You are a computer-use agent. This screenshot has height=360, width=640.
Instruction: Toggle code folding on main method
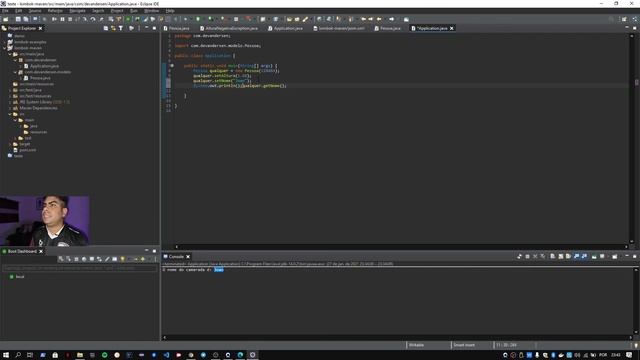(172, 65)
